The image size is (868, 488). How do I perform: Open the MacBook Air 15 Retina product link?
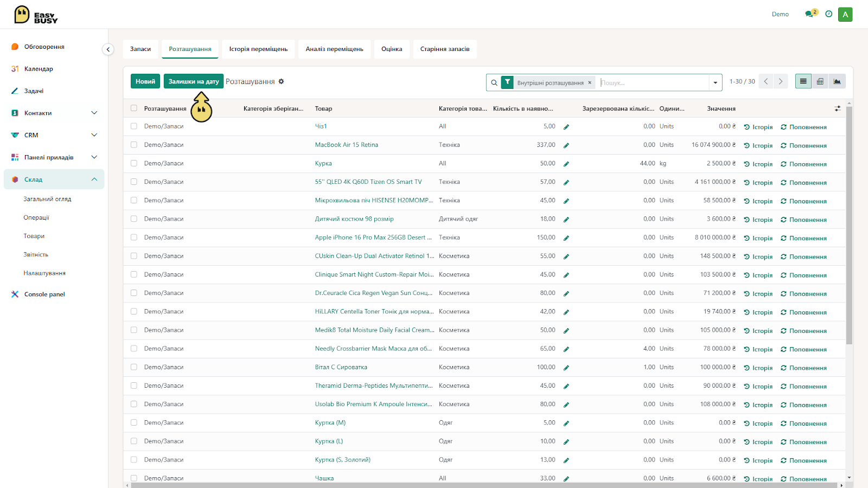tap(347, 145)
